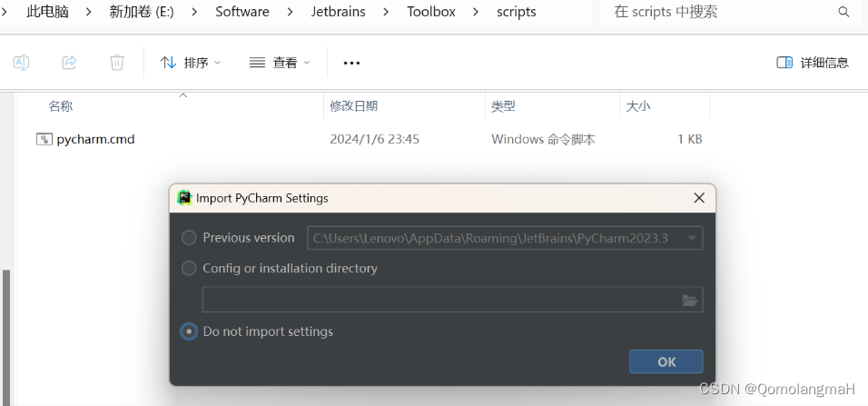Screen dimensions: 868x406
Task: Go to 此电脑 in the breadcrumb
Action: pyautogui.click(x=47, y=12)
